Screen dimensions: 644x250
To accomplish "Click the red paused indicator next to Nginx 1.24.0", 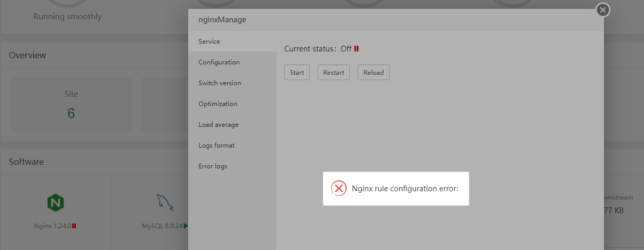I will coord(74,226).
